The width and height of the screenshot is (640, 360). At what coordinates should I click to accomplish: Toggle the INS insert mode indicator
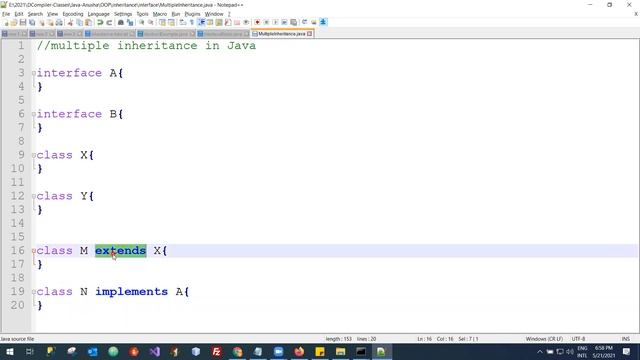(625, 339)
